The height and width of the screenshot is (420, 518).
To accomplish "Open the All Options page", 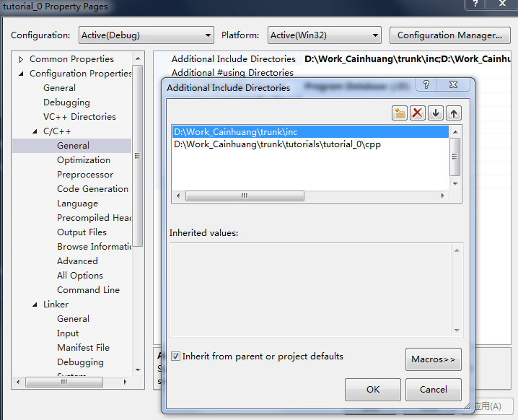I will pyautogui.click(x=80, y=276).
